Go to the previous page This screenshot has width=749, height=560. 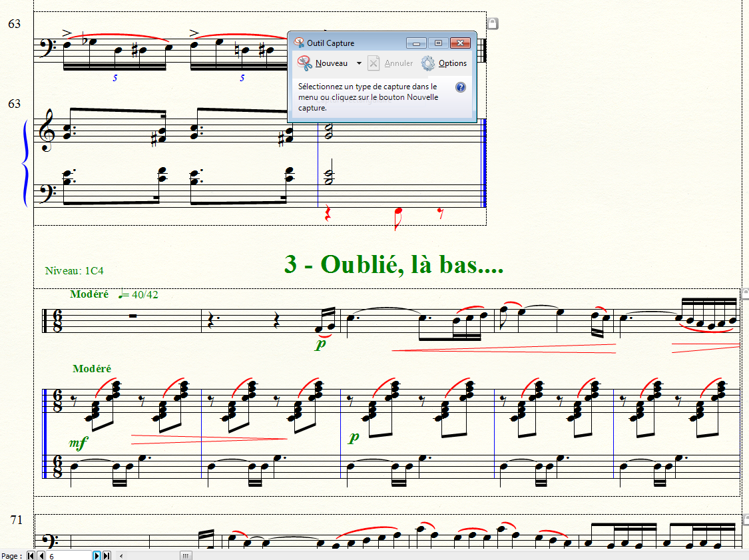(41, 555)
